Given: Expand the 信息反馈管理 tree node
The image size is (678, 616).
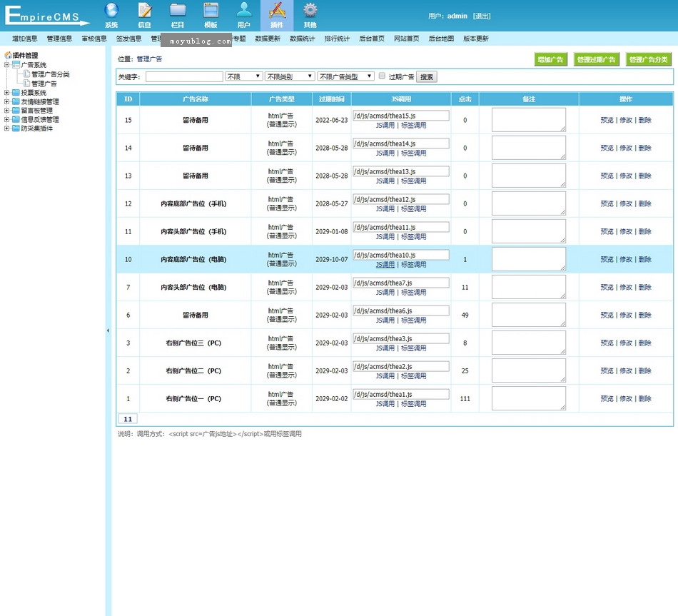Looking at the screenshot, I should coord(6,119).
